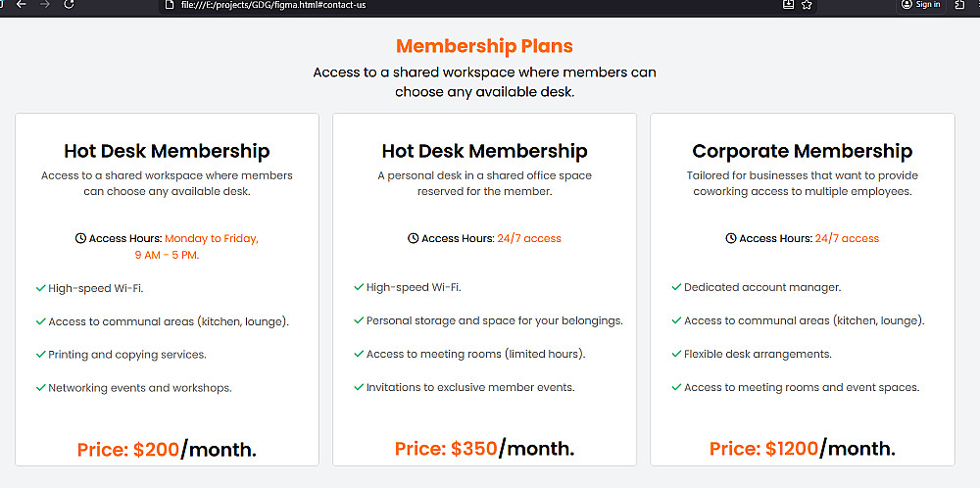Click the clock icon beside Monday to Friday hours
This screenshot has width=980, height=488.
coord(80,238)
